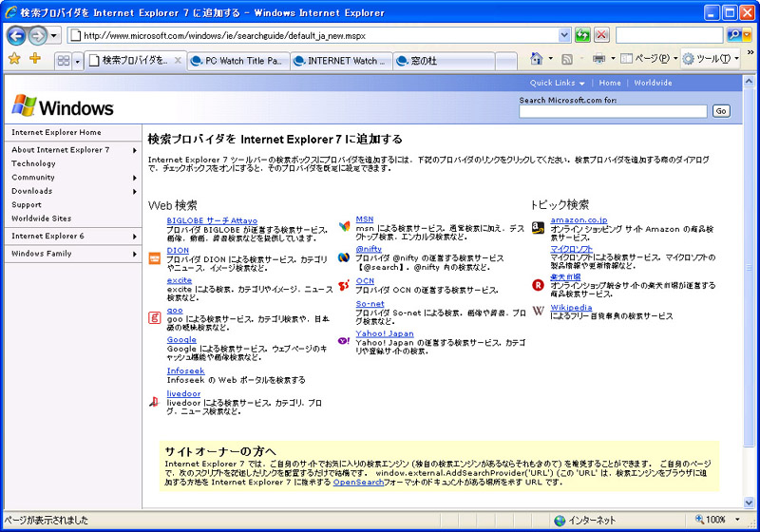Expand the Community sidebar submenu
Viewport: 760px width, 532px height.
click(x=135, y=178)
